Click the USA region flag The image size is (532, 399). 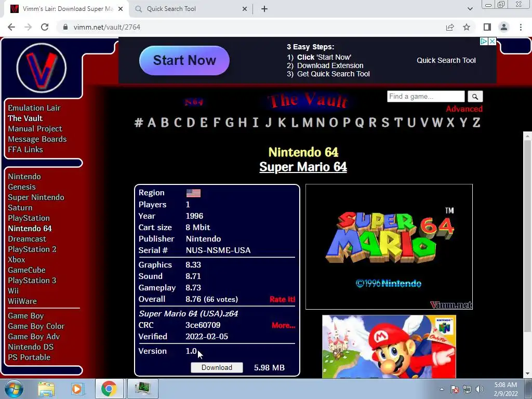(x=193, y=193)
